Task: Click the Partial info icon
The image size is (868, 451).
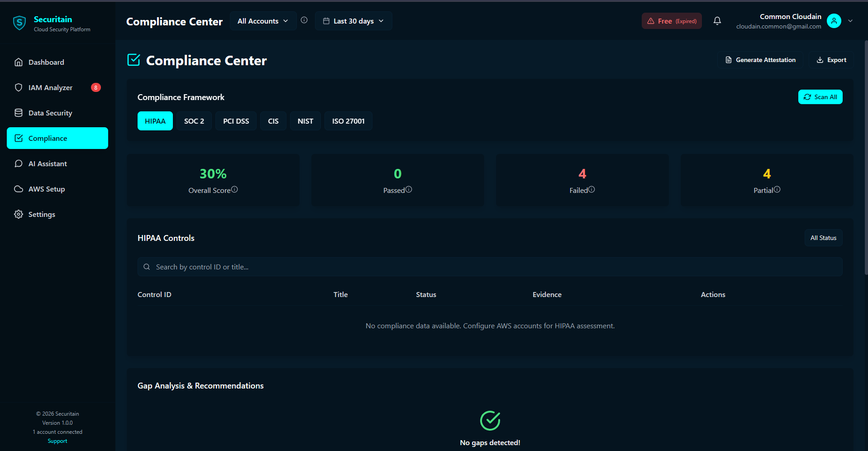Action: tap(777, 189)
